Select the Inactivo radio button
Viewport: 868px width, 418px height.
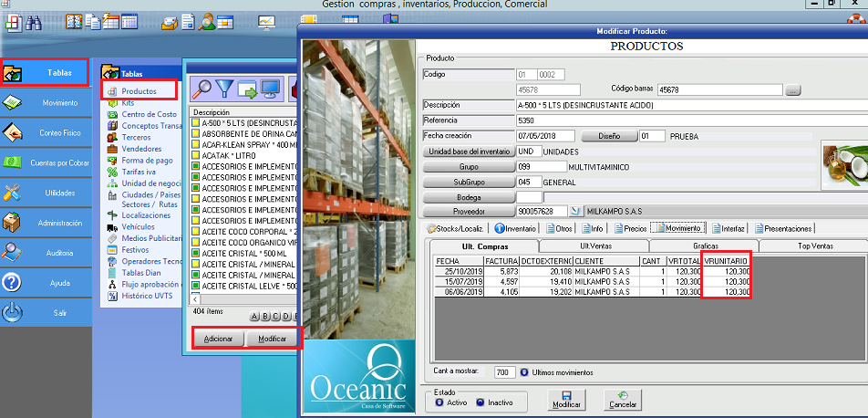pos(480,402)
